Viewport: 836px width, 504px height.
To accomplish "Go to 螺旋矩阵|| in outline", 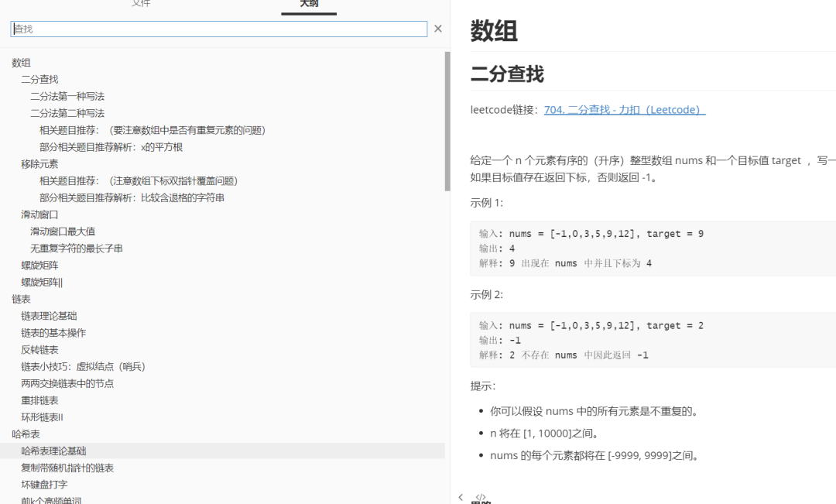I will (42, 282).
